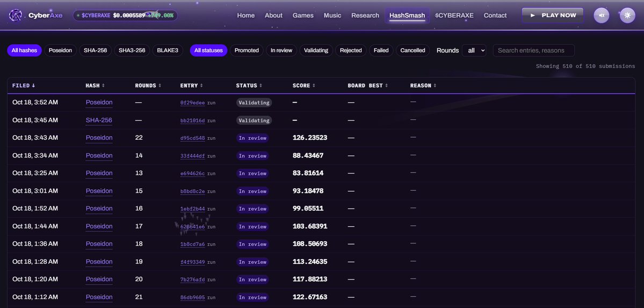This screenshot has height=308, width=644.
Task: Focus the search entries field
Action: [x=533, y=51]
